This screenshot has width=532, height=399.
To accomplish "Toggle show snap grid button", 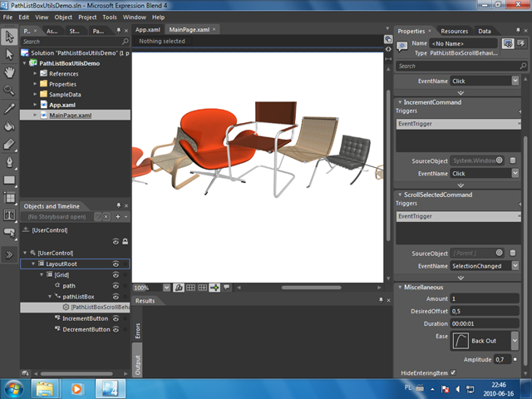I will [x=190, y=288].
